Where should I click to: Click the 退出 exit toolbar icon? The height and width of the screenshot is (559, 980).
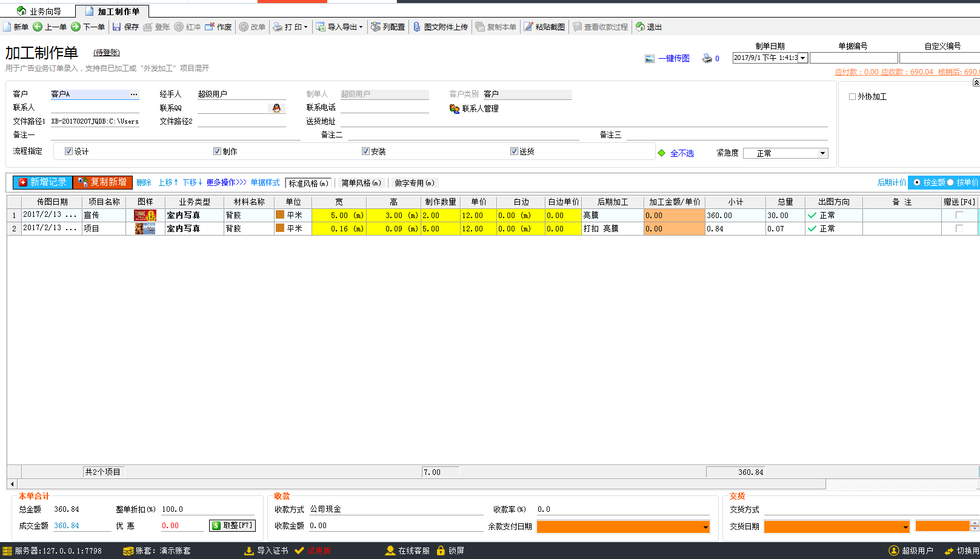[640, 27]
